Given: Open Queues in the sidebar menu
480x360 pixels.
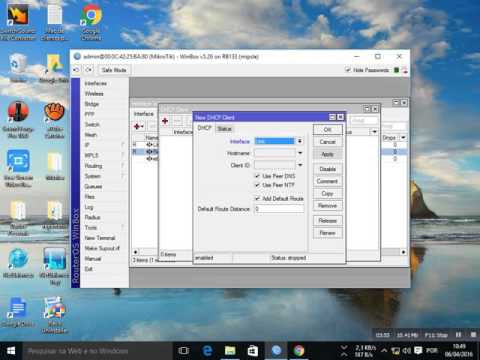Looking at the screenshot, I should click(93, 186).
